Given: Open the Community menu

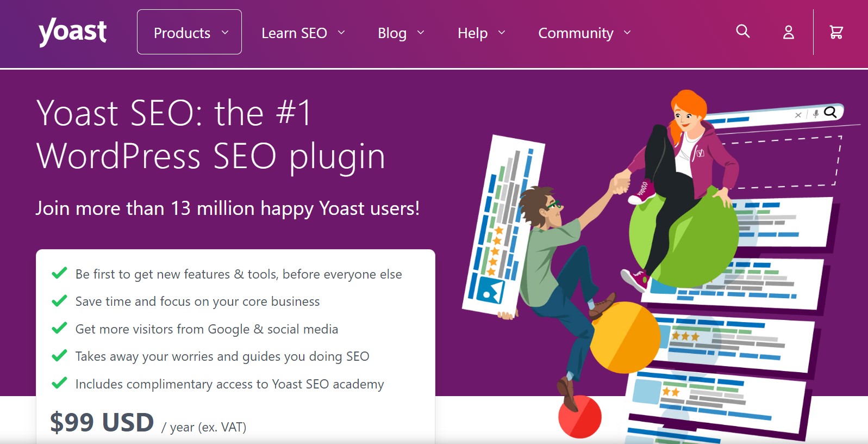Looking at the screenshot, I should point(585,33).
